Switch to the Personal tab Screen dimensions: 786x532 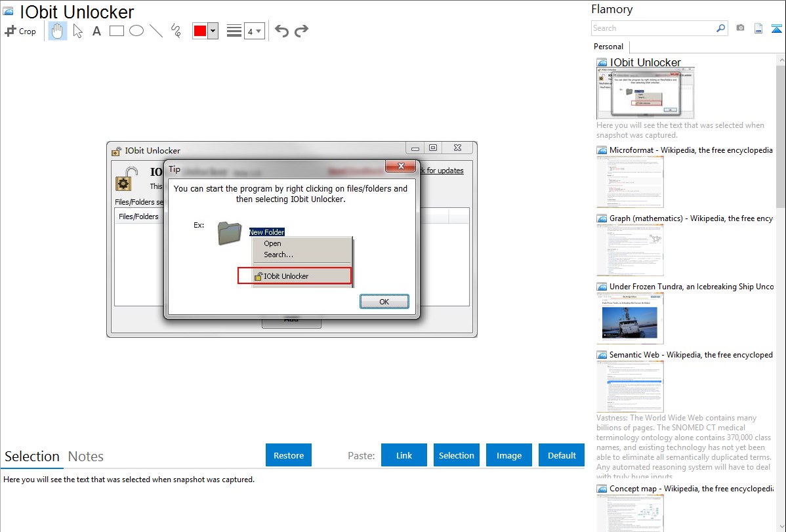coord(609,47)
